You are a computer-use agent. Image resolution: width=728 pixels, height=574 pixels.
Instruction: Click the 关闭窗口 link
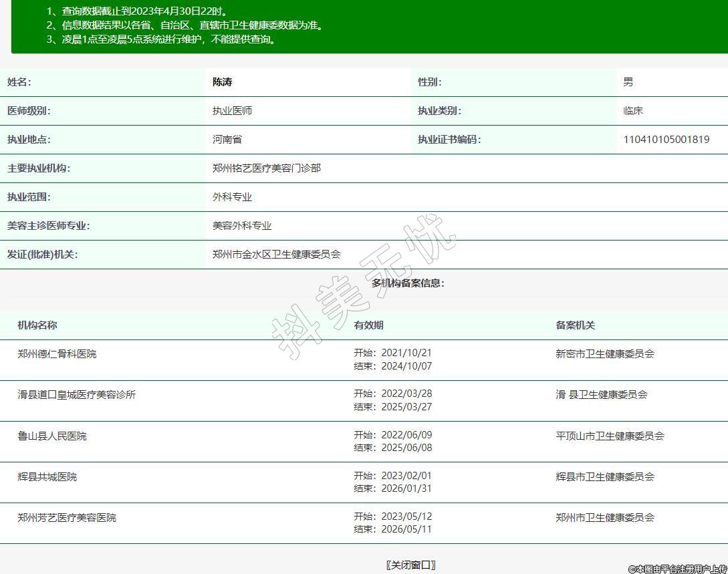point(410,565)
